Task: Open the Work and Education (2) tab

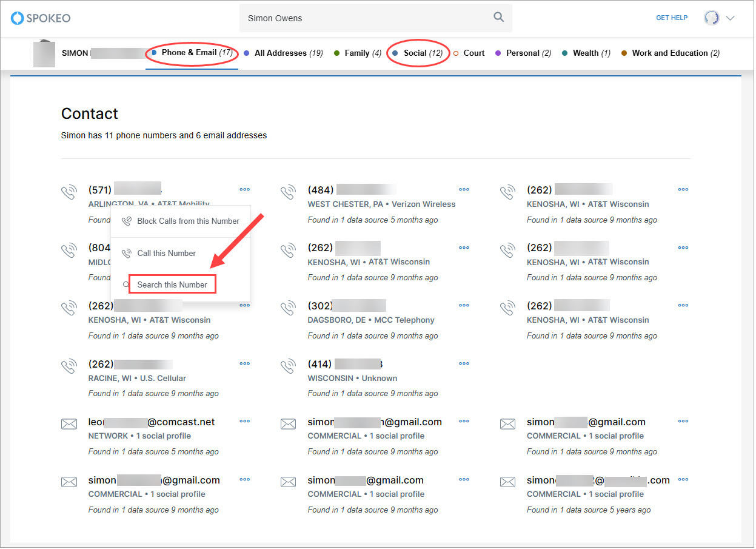Action: 671,53
